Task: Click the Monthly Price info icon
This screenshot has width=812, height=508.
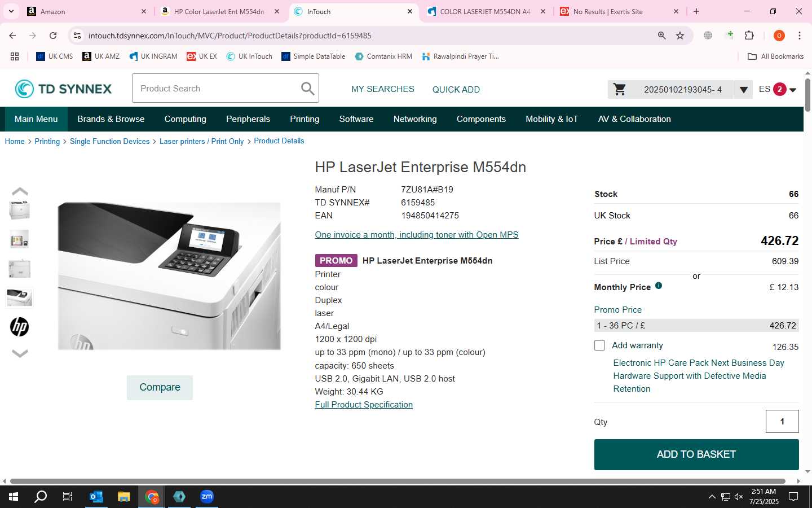Action: pyautogui.click(x=659, y=286)
